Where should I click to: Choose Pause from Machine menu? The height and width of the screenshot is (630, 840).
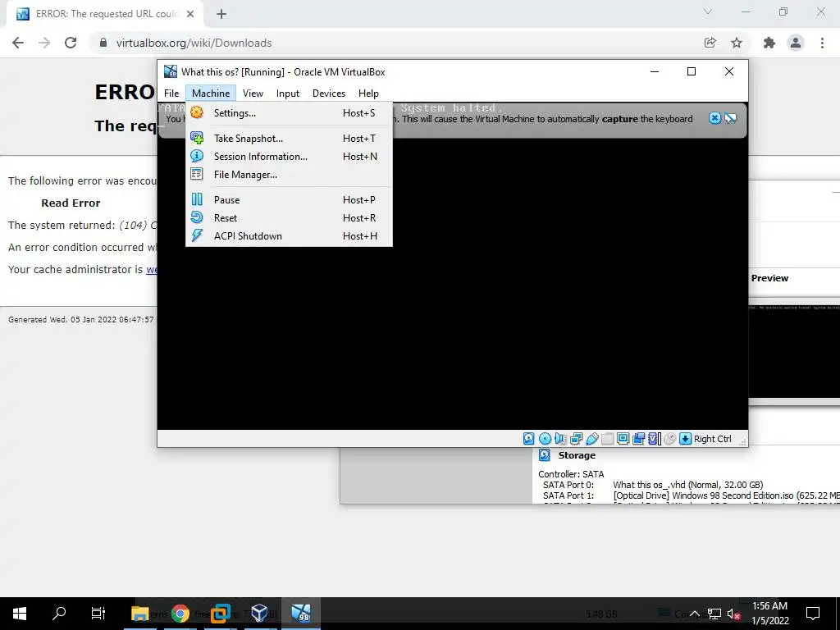coord(289,199)
